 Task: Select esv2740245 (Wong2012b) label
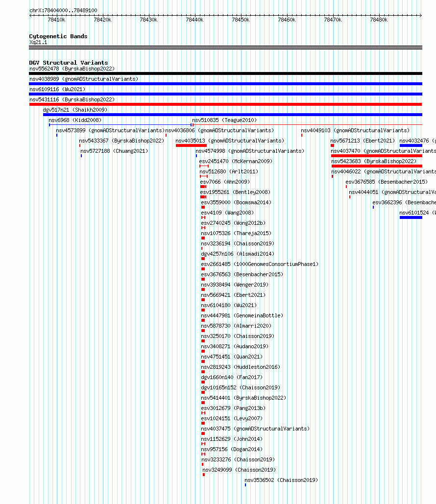(234, 223)
